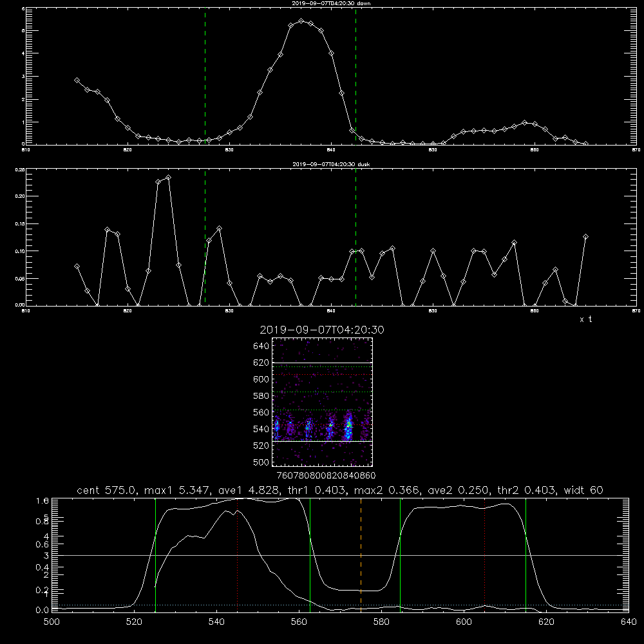
Task: Click the '600' x-axis label of the bottom plot
Action: 464,622
